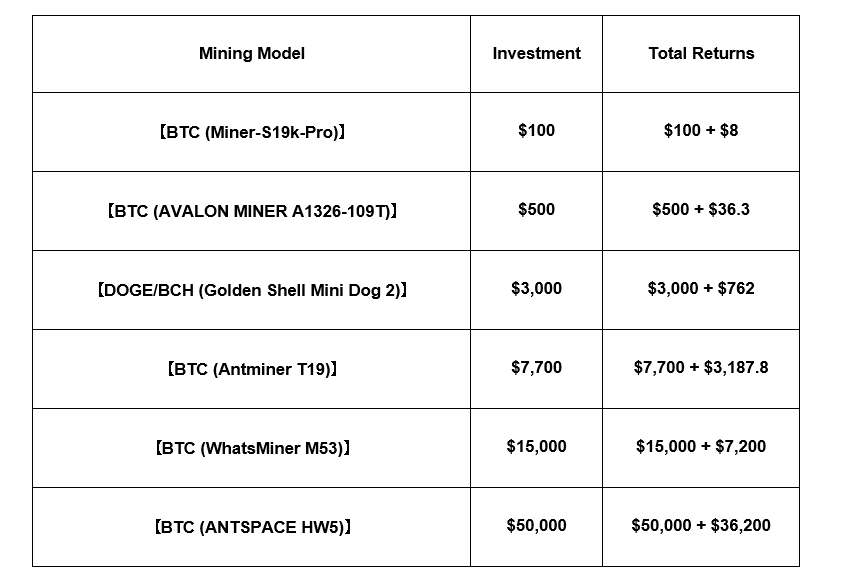851x582 pixels.
Task: Select the Golden Shell Mini Dog 2 cell
Action: tap(252, 289)
